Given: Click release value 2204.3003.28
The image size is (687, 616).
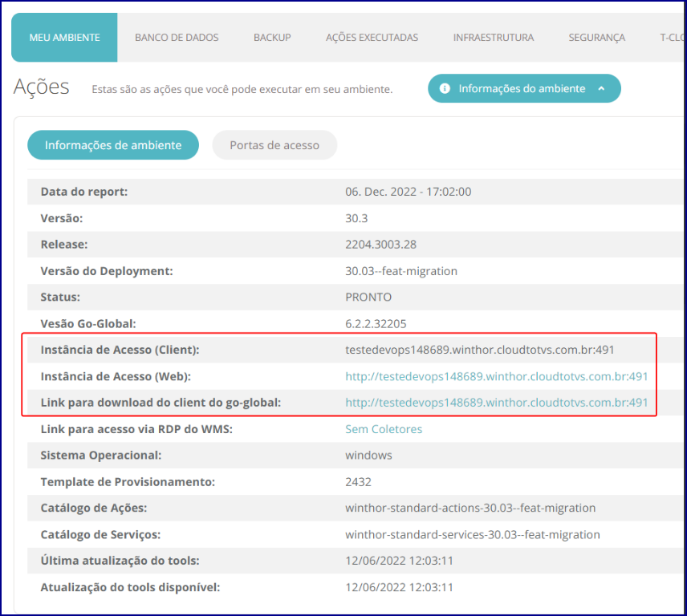Looking at the screenshot, I should (x=380, y=245).
